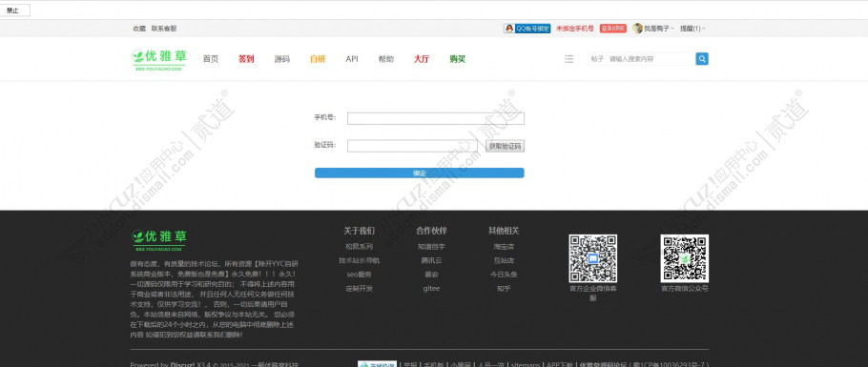868x367 pixels.
Task: Open the seo服务 footer link
Action: pyautogui.click(x=360, y=274)
